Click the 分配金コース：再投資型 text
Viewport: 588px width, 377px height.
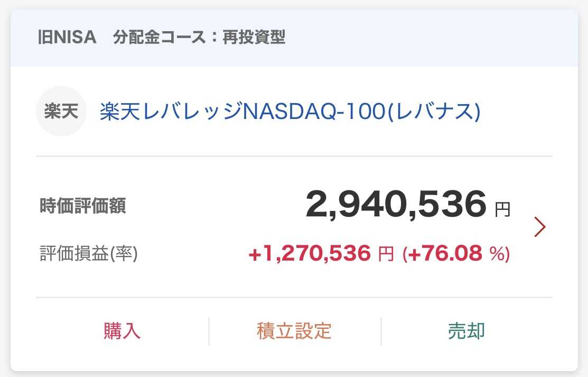pyautogui.click(x=199, y=38)
